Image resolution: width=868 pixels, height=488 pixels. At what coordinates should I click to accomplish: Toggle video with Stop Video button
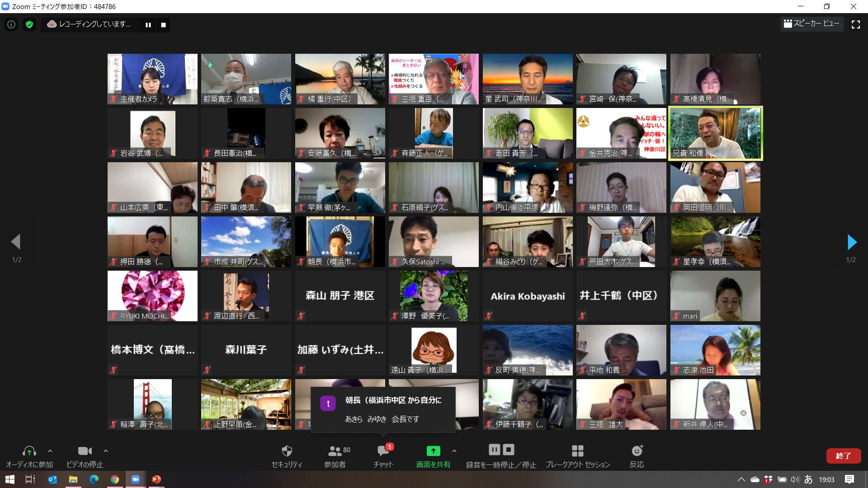85,451
